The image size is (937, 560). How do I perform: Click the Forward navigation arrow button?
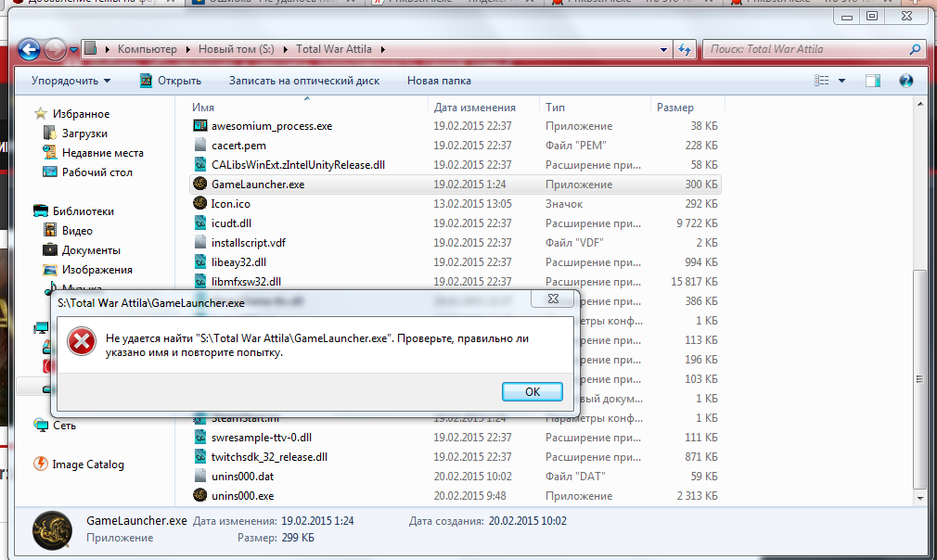point(56,49)
